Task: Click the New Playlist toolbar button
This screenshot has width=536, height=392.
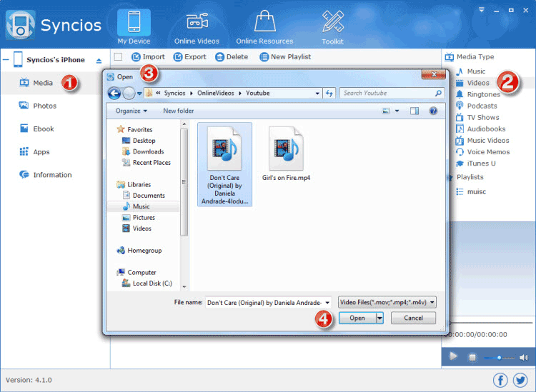Action: 285,56
